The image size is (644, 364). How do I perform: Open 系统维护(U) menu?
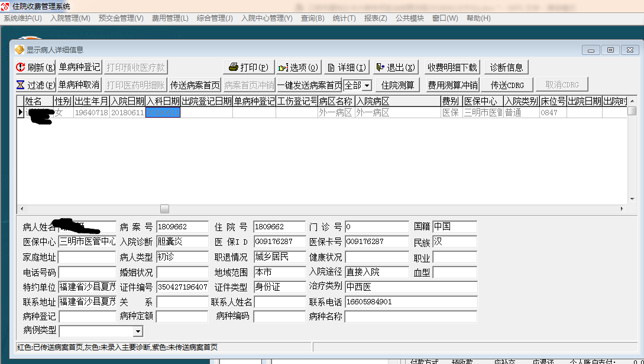[x=22, y=18]
